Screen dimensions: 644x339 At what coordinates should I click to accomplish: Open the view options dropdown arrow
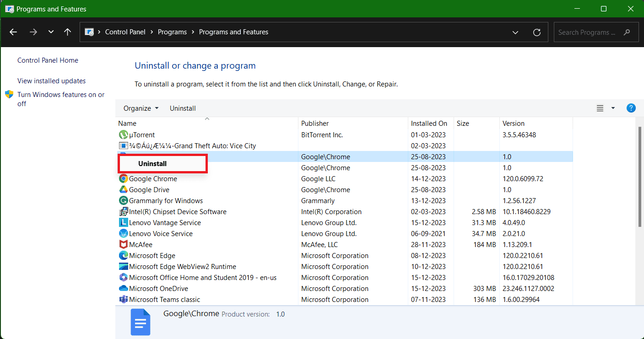tap(613, 108)
